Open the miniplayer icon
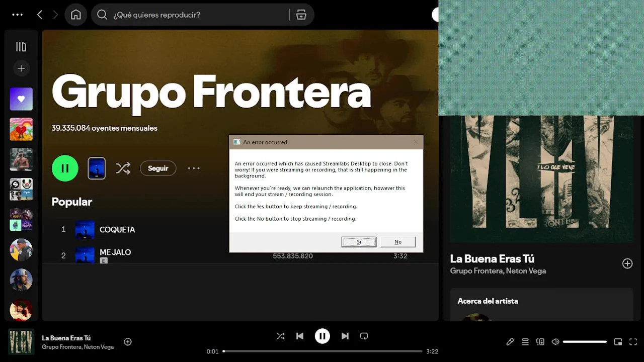This screenshot has width=644, height=362. tap(618, 342)
